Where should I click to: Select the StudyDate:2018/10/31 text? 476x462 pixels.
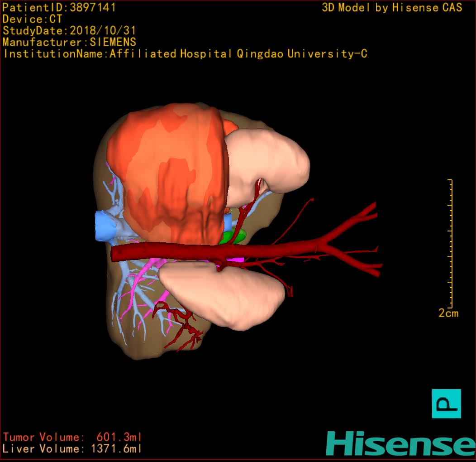click(69, 30)
